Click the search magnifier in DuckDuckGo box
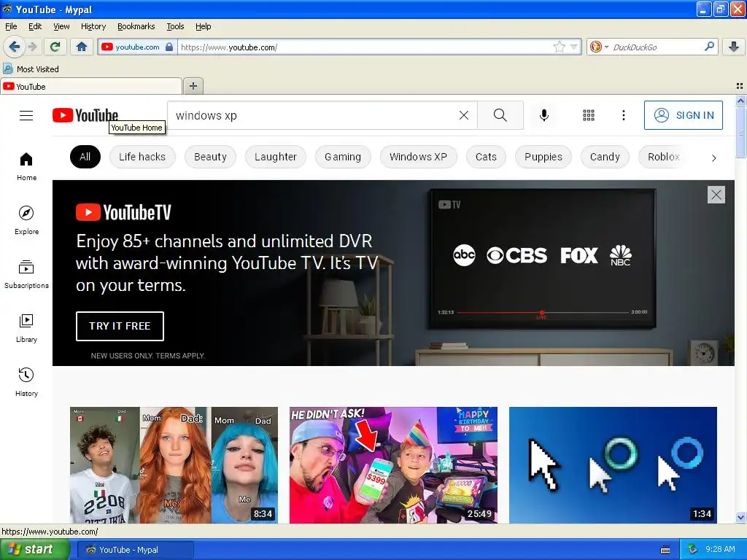This screenshot has width=747, height=560. coord(709,47)
